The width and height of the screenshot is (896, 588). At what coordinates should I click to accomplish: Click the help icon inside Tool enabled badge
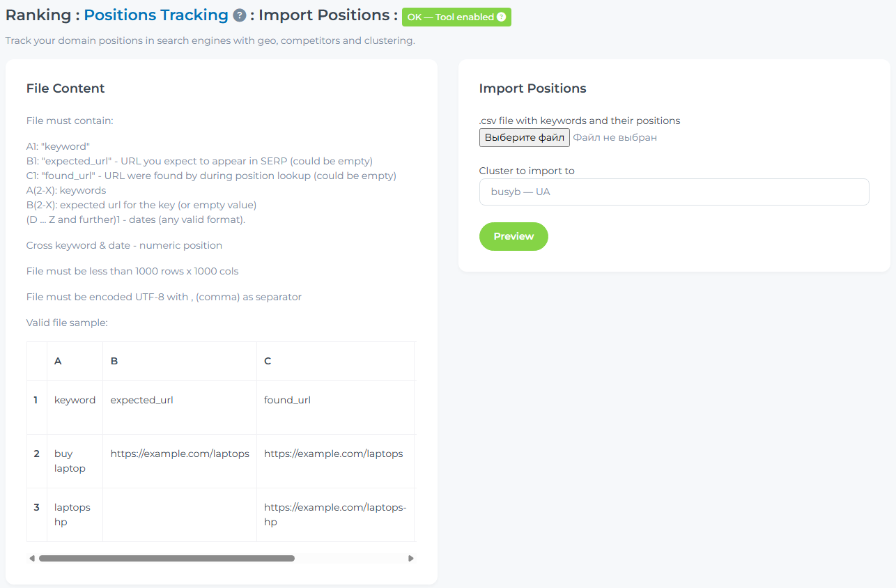[501, 17]
